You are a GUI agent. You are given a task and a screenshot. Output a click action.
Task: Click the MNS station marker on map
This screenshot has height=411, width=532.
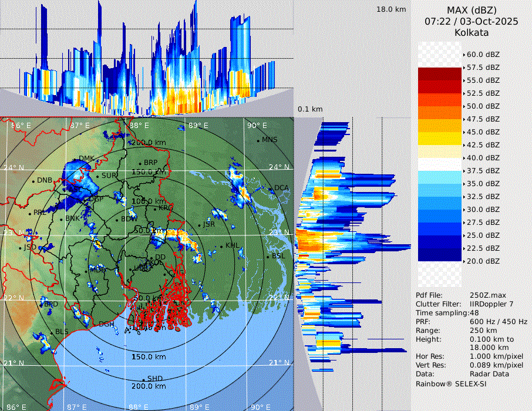(258, 140)
